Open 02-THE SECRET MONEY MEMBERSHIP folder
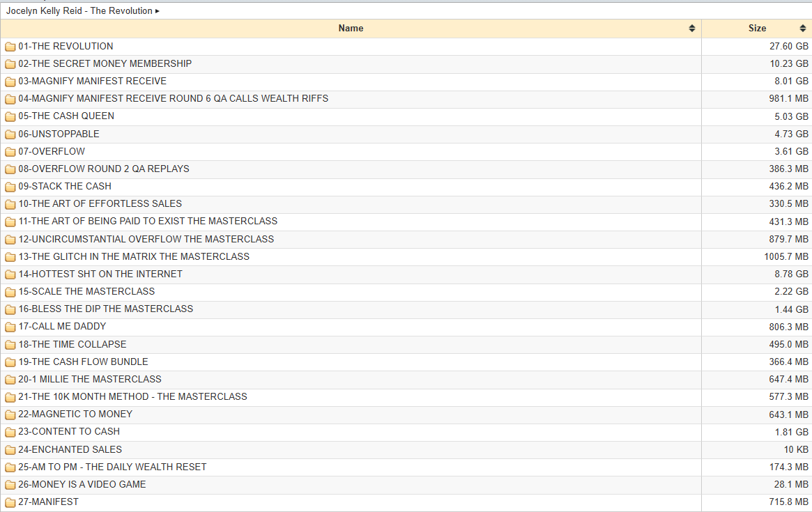The height and width of the screenshot is (512, 812). 105,63
